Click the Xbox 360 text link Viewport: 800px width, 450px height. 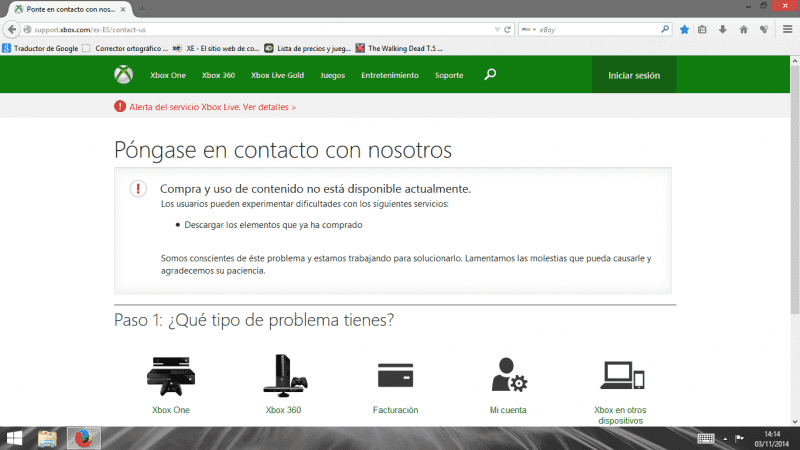point(283,410)
